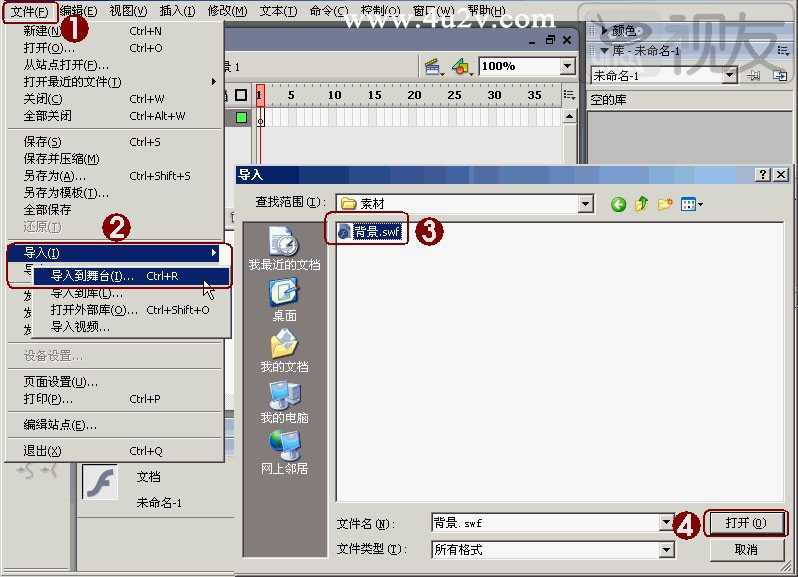Click the Flash document icon
Viewport: 798px width, 577px height.
click(x=100, y=482)
